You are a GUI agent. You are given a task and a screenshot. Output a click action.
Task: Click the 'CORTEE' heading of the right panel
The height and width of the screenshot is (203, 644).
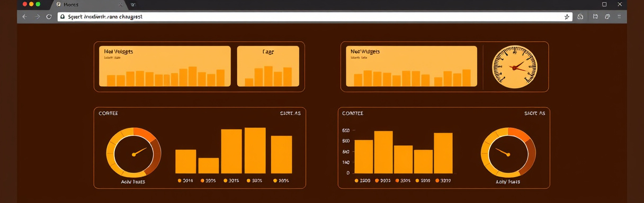pos(353,114)
